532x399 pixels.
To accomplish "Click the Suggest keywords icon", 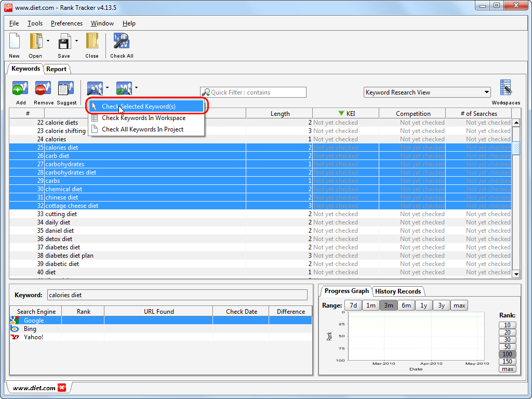I will click(x=66, y=89).
